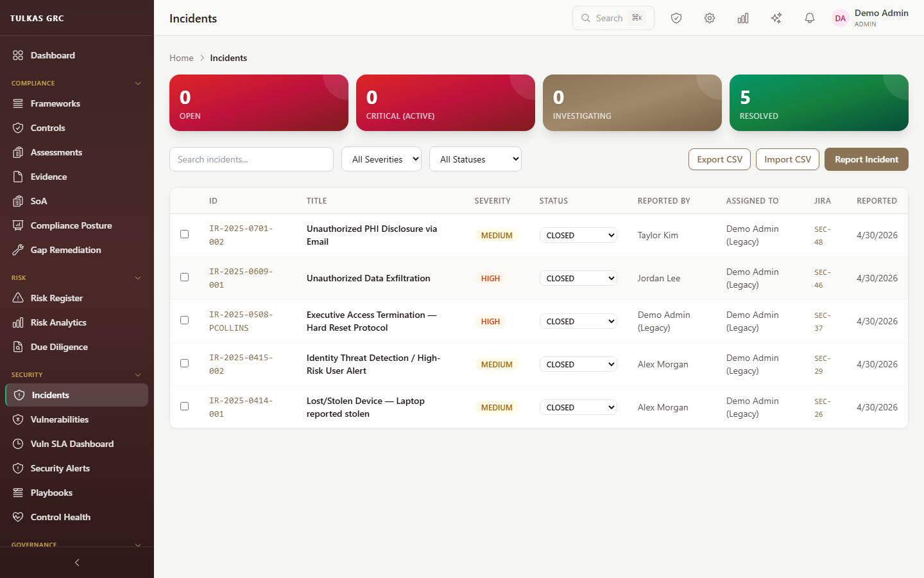The height and width of the screenshot is (578, 924).
Task: Click the Risk Register warning icon
Action: [18, 298]
